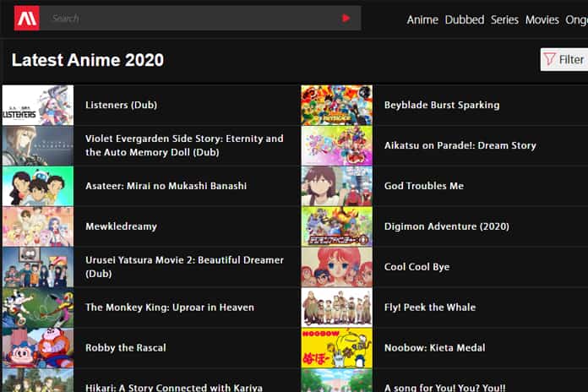Open the Mewkledreamy title link
This screenshot has width=588, height=392.
121,226
